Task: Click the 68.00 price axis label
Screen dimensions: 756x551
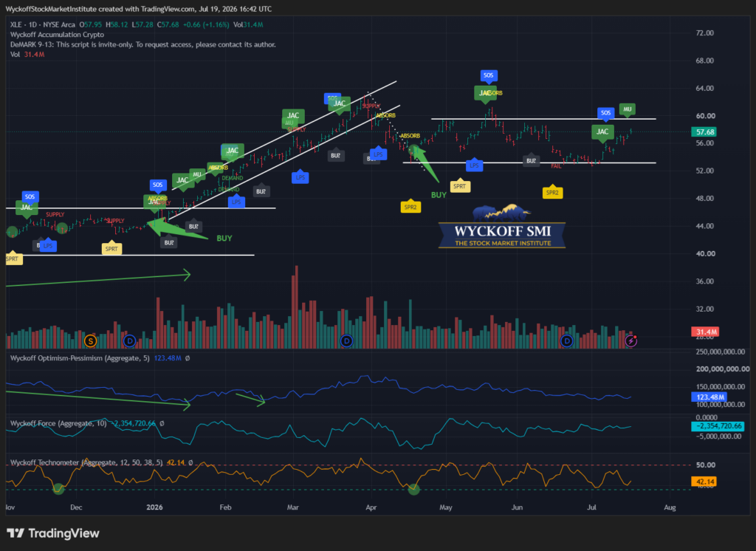Action: pyautogui.click(x=705, y=61)
